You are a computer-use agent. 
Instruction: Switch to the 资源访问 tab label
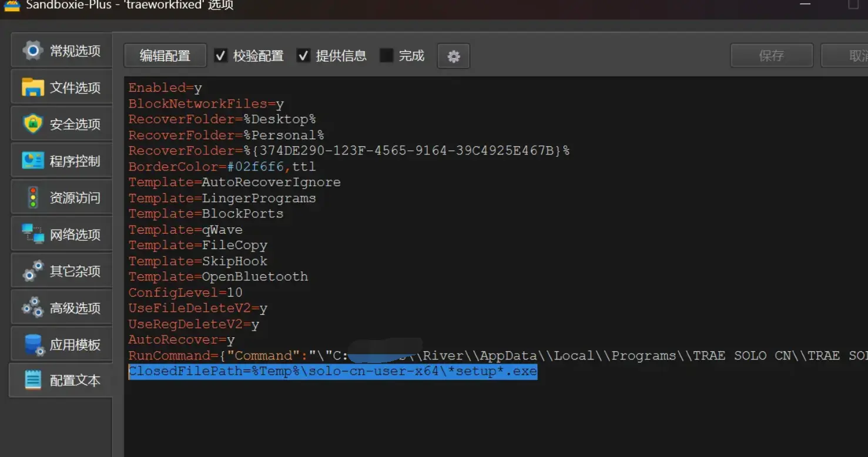point(75,198)
